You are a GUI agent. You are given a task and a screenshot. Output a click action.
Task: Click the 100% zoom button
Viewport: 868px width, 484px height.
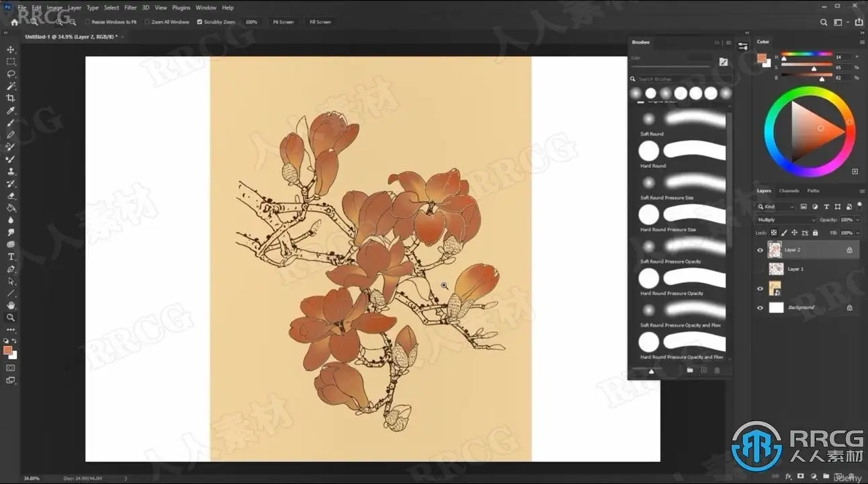(x=251, y=22)
